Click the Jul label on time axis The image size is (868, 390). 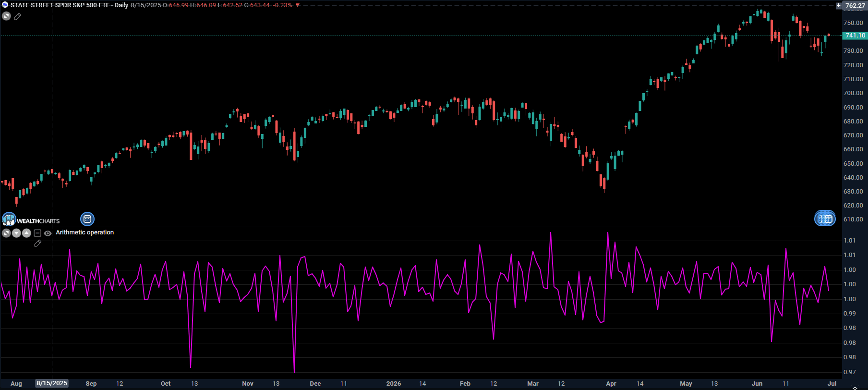click(832, 384)
